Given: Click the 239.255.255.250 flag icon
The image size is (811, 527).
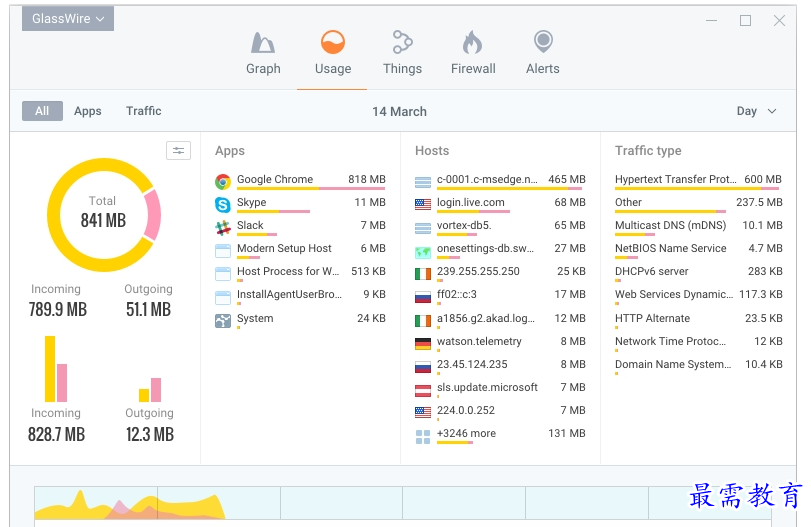Looking at the screenshot, I should click(423, 274).
